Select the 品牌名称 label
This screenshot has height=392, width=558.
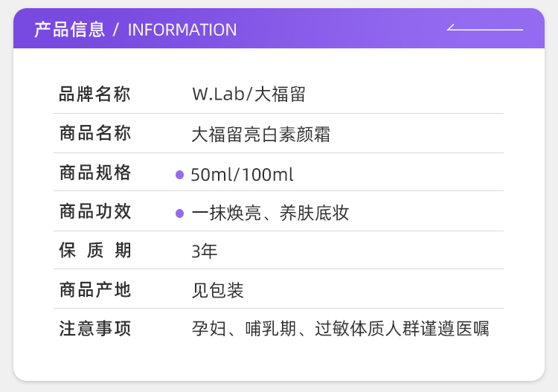(95, 94)
